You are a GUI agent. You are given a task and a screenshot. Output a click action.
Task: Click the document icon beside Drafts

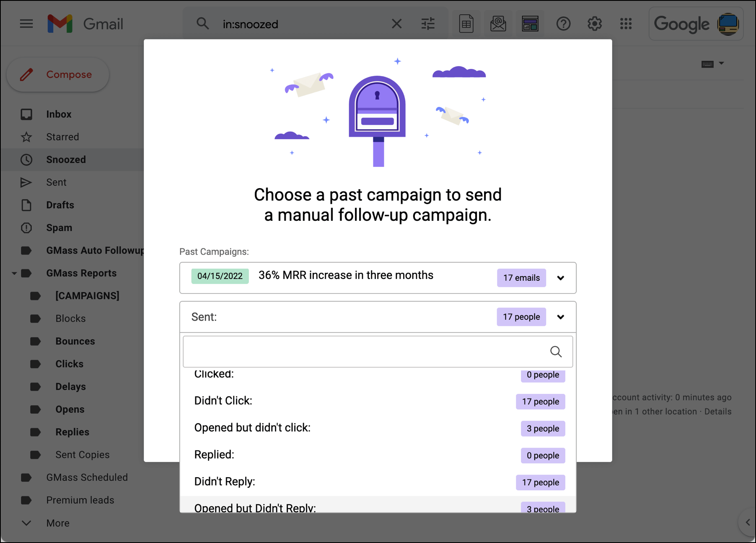26,205
